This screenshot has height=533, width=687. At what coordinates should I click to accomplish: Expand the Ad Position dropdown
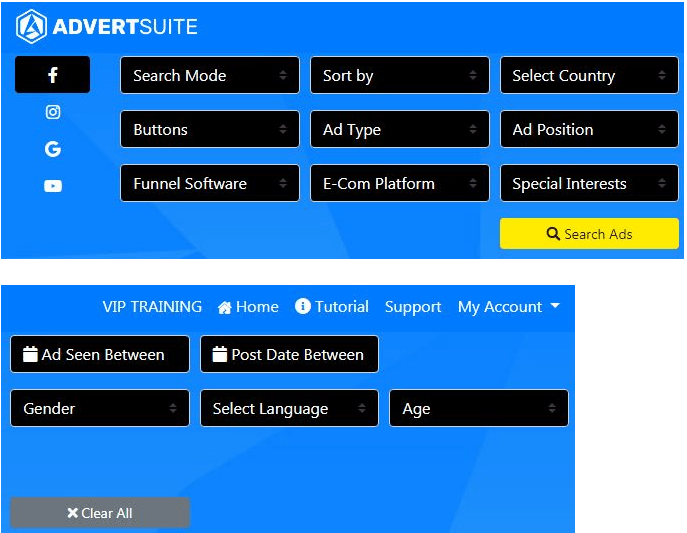pyautogui.click(x=589, y=129)
